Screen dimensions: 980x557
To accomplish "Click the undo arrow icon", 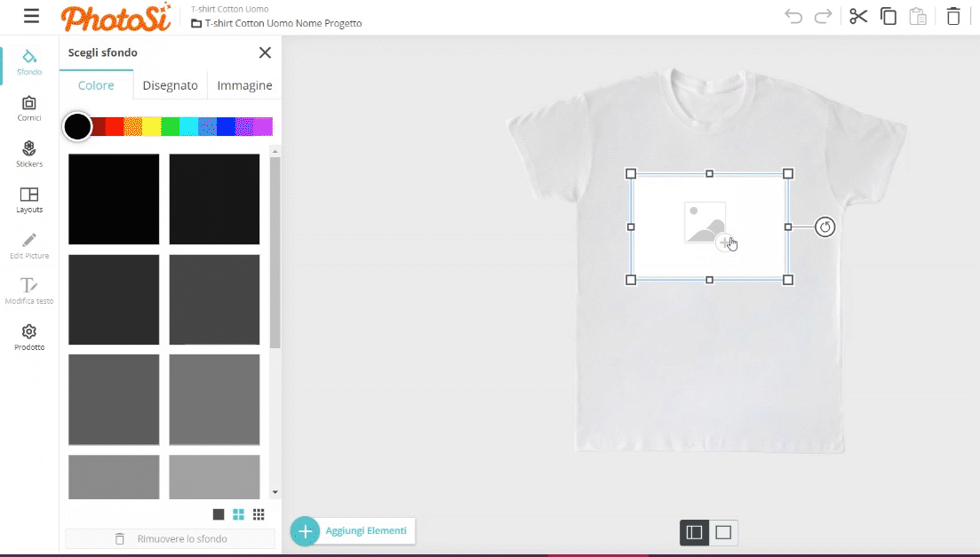I will pos(793,16).
